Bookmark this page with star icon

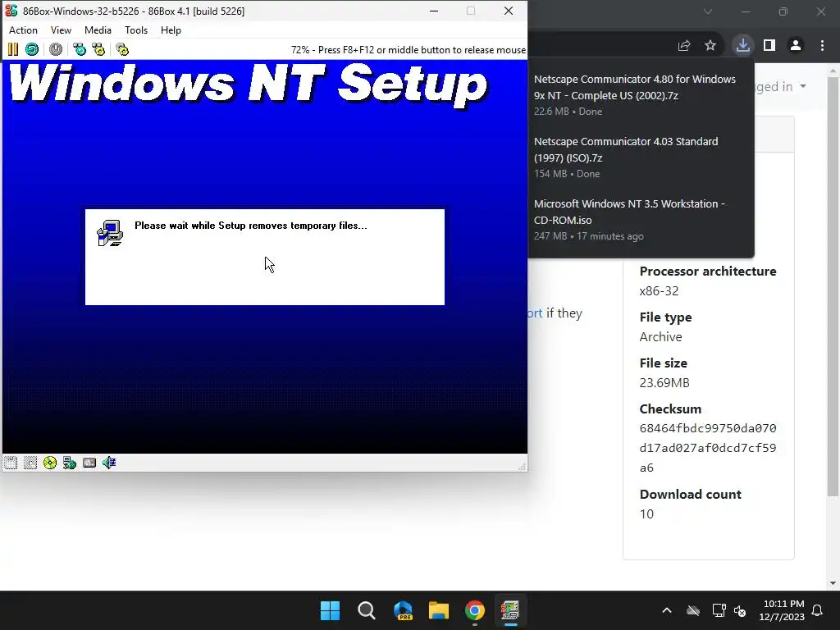(710, 46)
